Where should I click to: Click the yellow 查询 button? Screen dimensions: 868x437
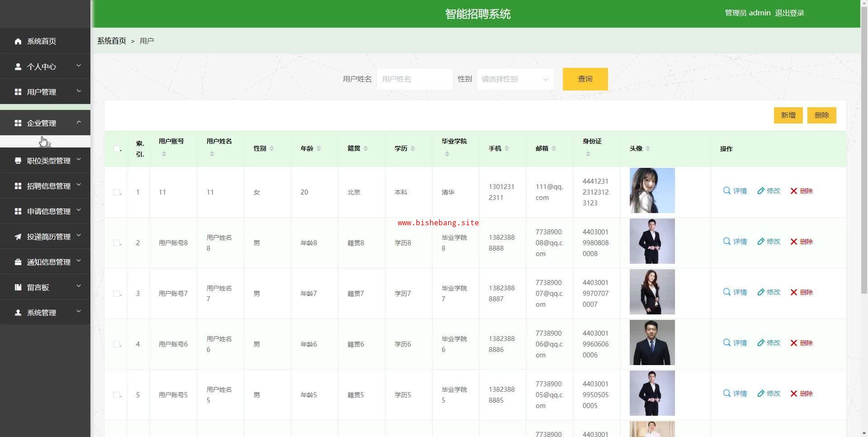click(585, 79)
